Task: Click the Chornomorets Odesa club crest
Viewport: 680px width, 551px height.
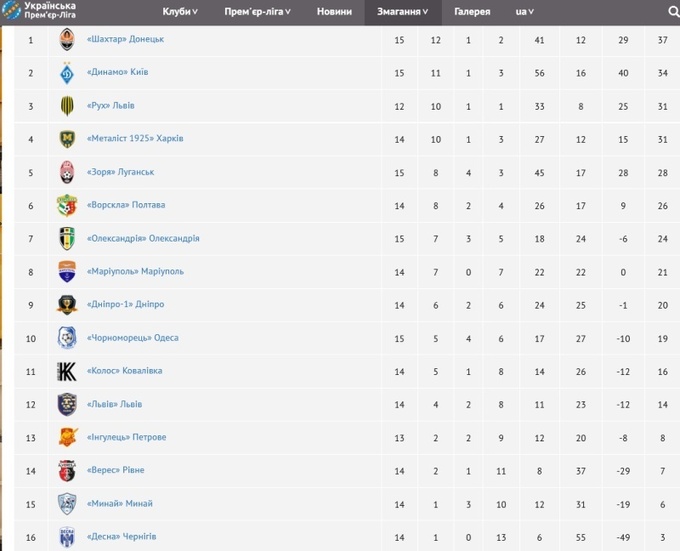Action: pos(67,338)
